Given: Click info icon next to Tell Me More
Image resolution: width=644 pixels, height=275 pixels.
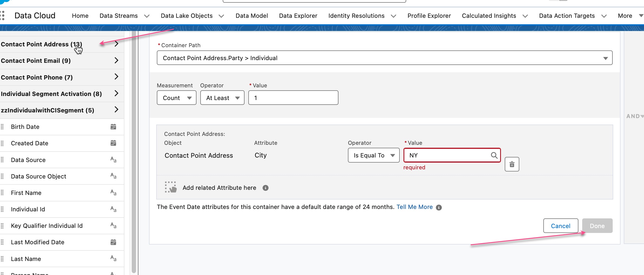Looking at the screenshot, I should coord(439,207).
